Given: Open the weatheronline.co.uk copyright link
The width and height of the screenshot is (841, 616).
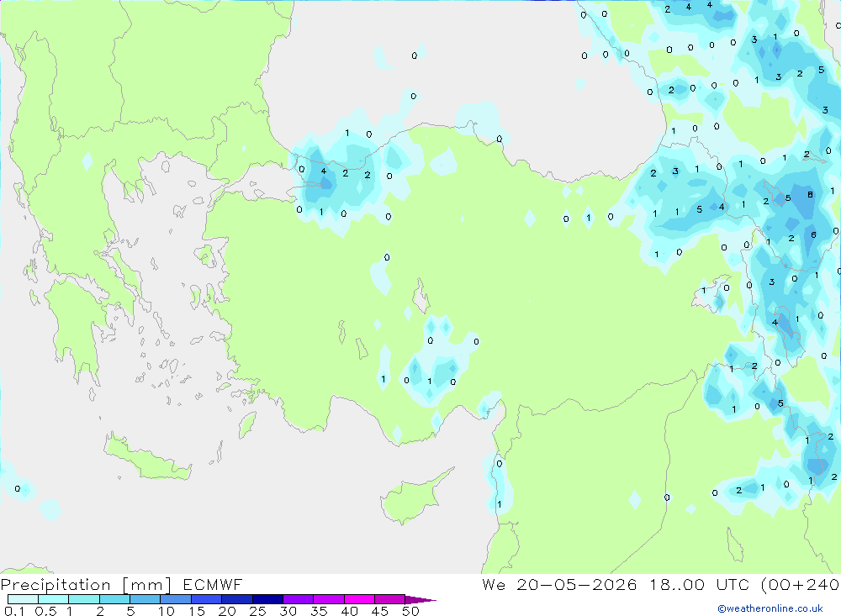Looking at the screenshot, I should (770, 608).
